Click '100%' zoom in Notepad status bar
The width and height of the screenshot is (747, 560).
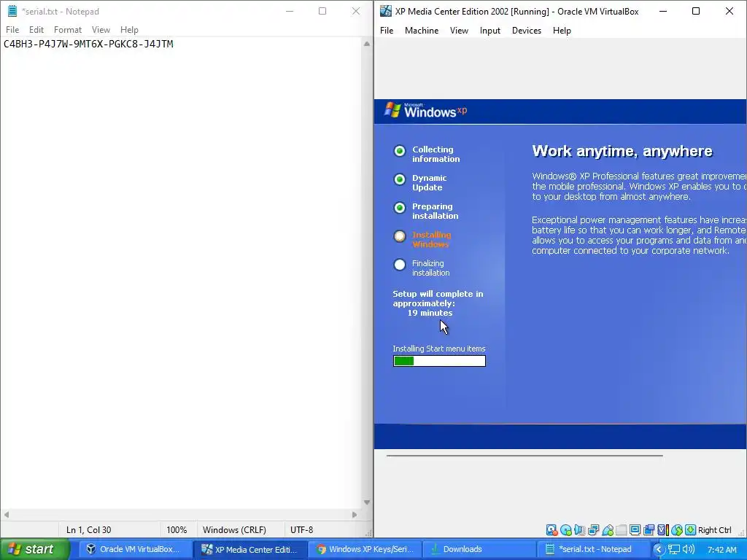click(177, 530)
